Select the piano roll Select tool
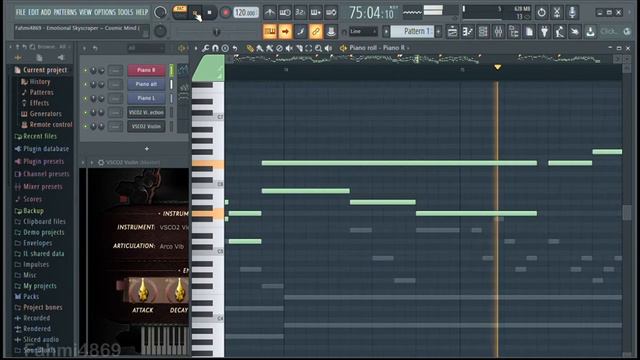The image size is (640, 360). [x=309, y=48]
